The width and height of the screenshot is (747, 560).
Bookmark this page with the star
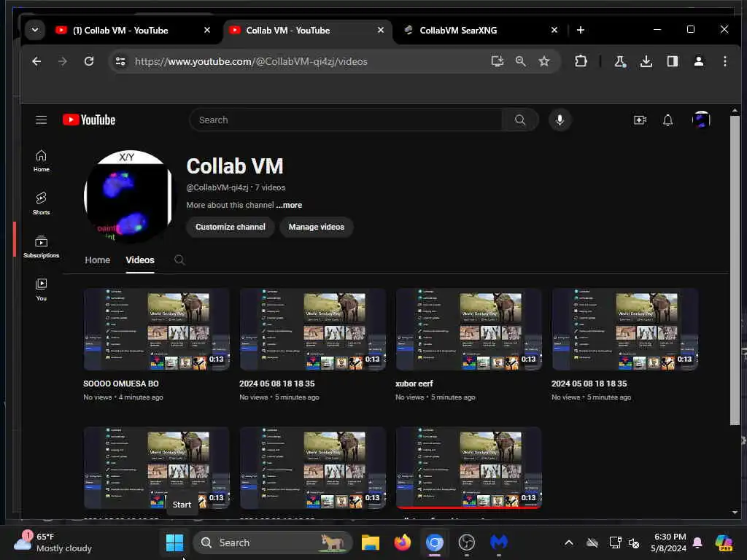point(544,61)
